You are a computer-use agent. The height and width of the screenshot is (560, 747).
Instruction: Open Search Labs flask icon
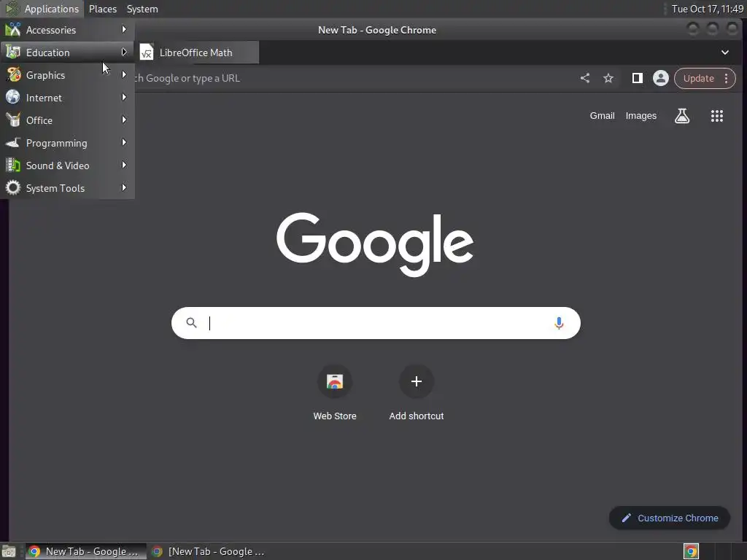click(x=682, y=116)
